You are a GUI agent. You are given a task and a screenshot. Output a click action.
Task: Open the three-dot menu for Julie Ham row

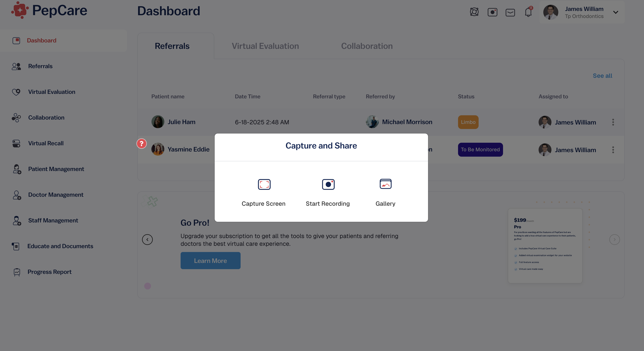click(613, 122)
